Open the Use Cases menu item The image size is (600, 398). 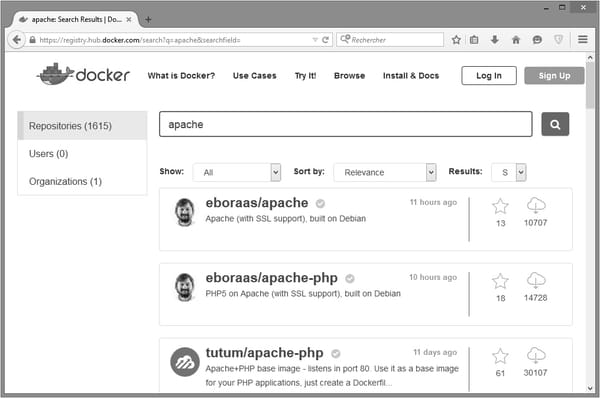[254, 76]
